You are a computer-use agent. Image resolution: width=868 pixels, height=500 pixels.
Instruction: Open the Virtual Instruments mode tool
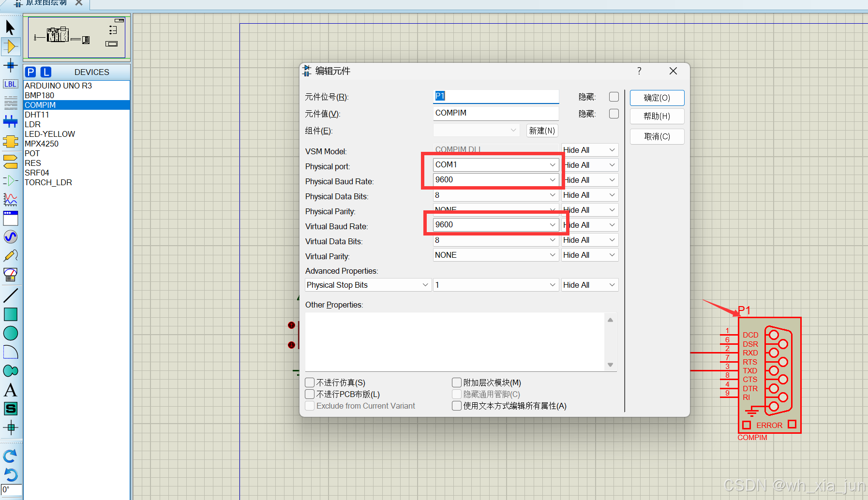pos(10,275)
